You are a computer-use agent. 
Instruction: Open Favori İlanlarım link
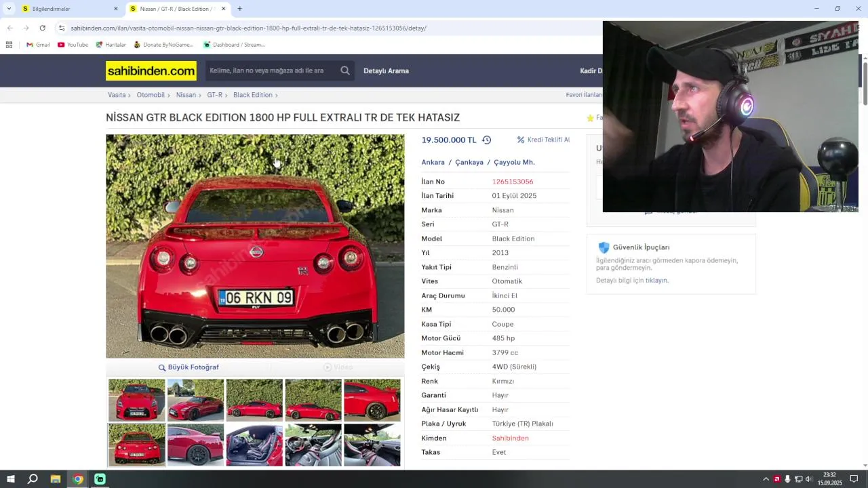click(x=584, y=95)
